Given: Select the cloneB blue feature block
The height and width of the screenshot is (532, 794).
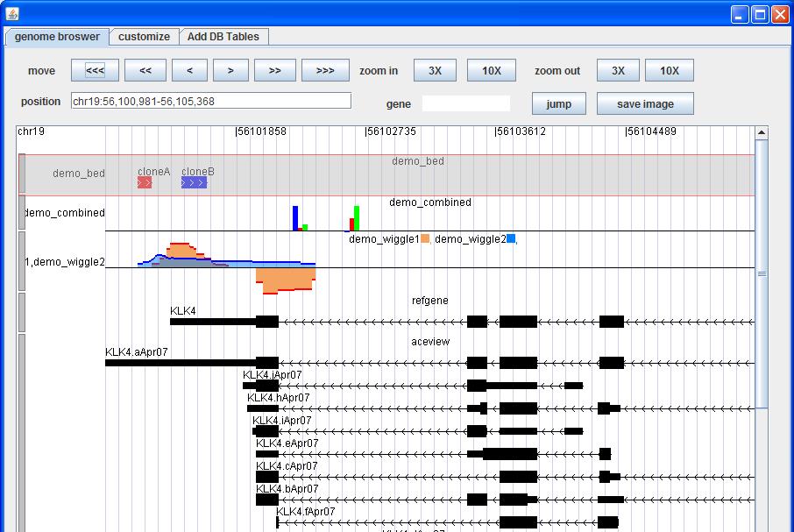Looking at the screenshot, I should click(194, 182).
